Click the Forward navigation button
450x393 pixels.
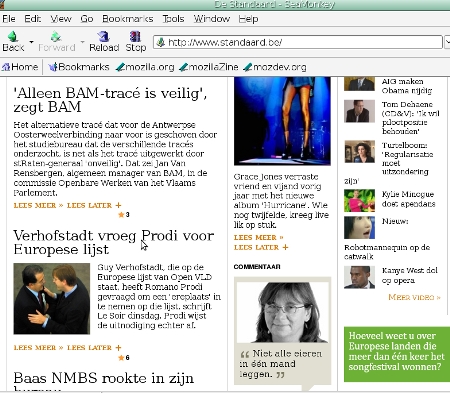pos(56,41)
